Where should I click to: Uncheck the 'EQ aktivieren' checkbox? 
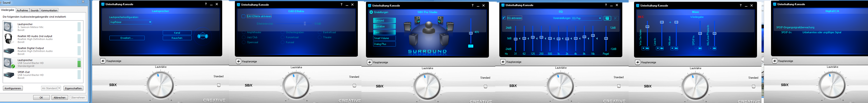[x=504, y=18]
